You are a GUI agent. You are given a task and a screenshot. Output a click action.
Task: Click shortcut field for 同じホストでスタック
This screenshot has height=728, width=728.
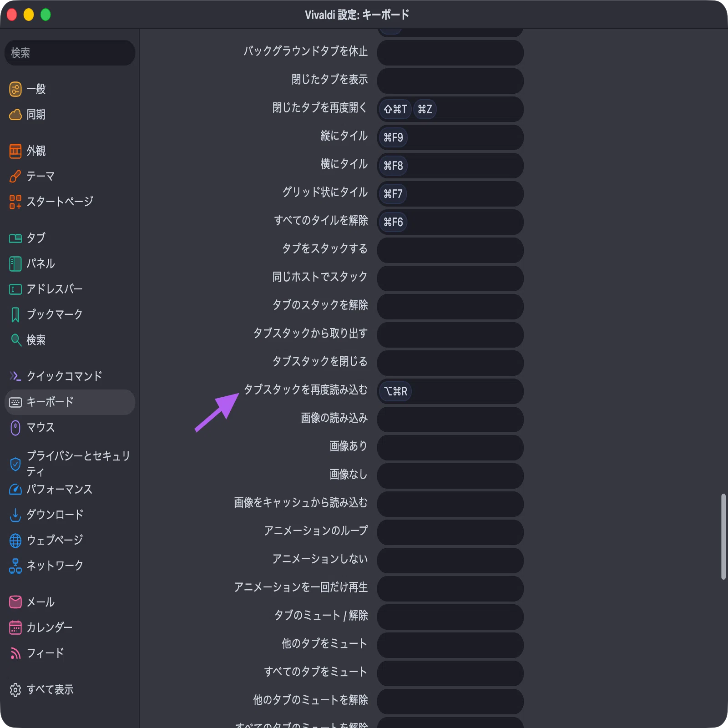pyautogui.click(x=450, y=278)
